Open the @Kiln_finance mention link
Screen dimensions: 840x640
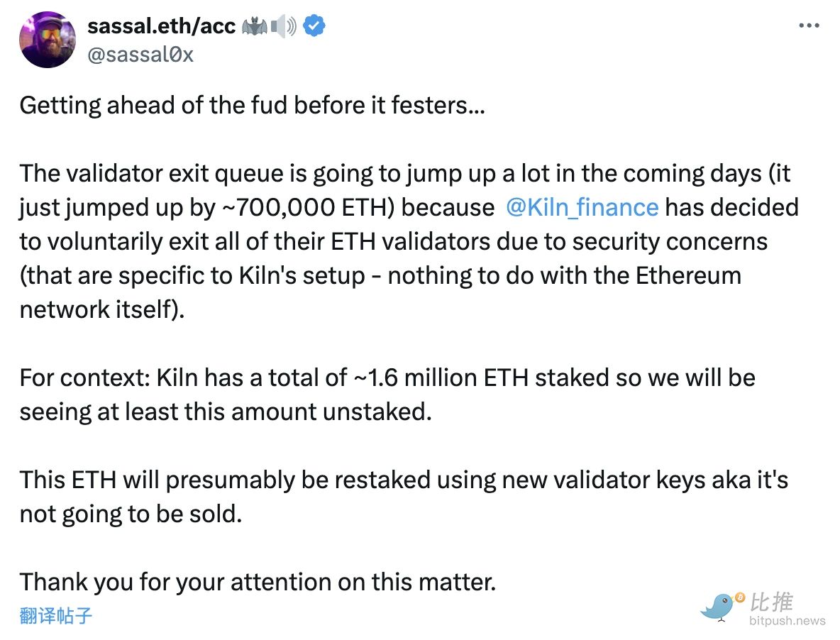(x=582, y=207)
